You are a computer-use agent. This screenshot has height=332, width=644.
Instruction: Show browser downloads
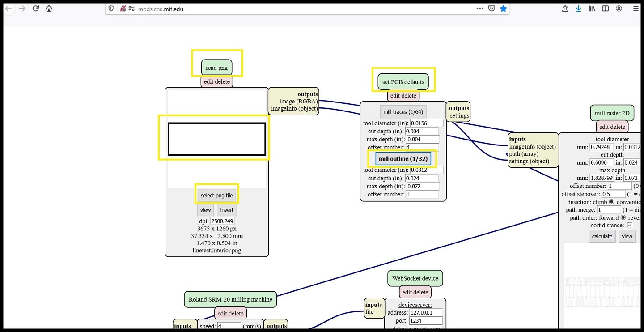(578, 9)
